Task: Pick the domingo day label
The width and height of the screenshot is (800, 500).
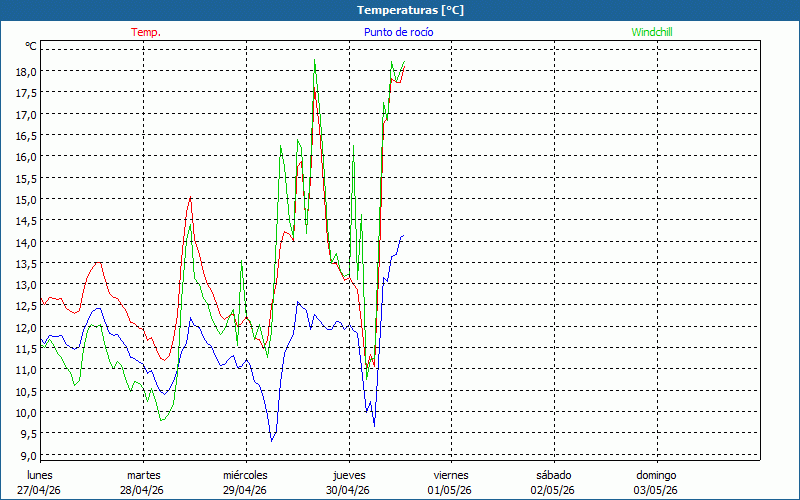Action: coord(656,475)
